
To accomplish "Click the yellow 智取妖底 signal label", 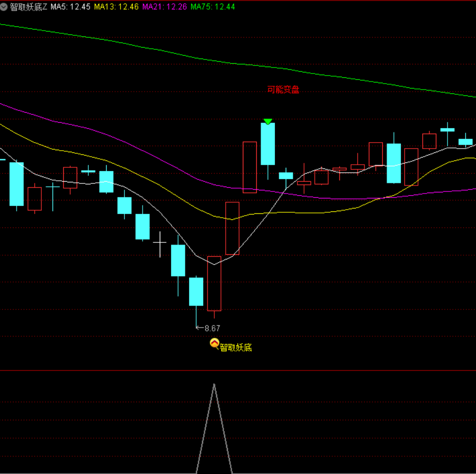I will click(236, 347).
